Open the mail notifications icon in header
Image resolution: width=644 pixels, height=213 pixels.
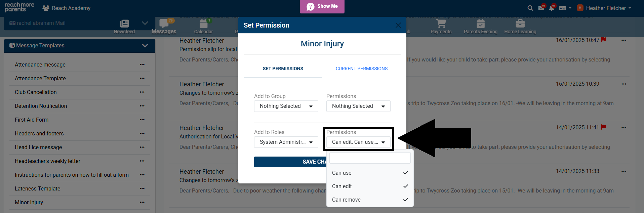541,8
